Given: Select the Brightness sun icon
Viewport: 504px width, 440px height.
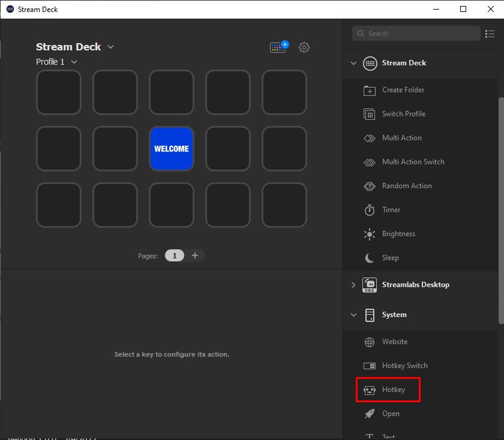Looking at the screenshot, I should (370, 234).
